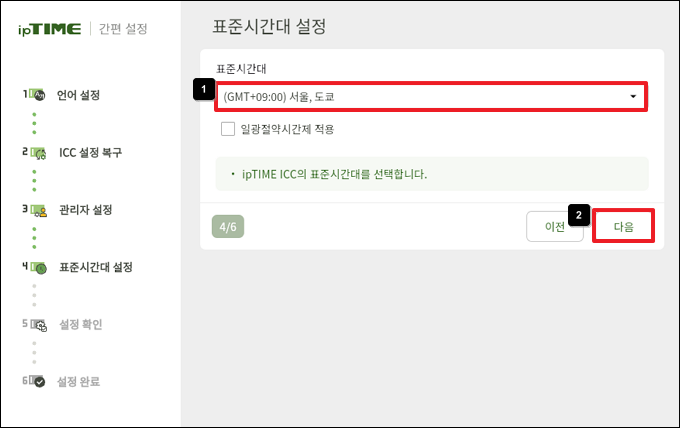
Task: Click the 표준시간대 설정 clock step icon
Action: click(x=39, y=268)
